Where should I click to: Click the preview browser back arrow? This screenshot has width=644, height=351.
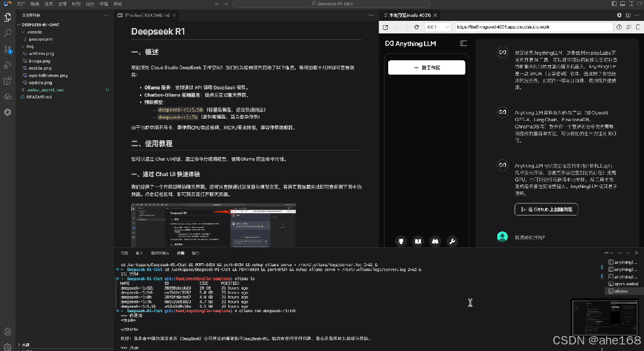397,27
